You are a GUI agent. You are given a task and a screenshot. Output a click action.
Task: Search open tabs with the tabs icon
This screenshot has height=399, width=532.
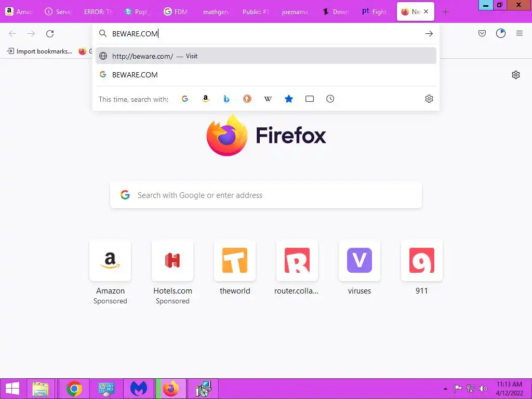click(x=310, y=99)
